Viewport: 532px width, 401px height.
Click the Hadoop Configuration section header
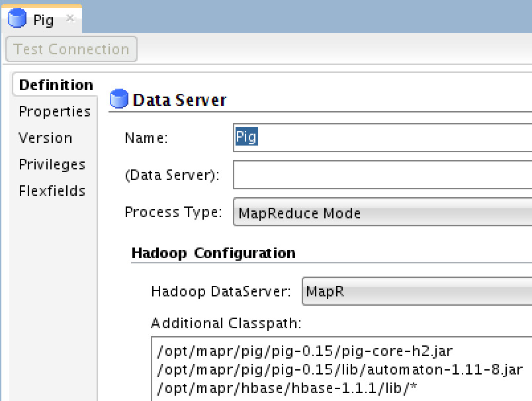[x=214, y=253]
